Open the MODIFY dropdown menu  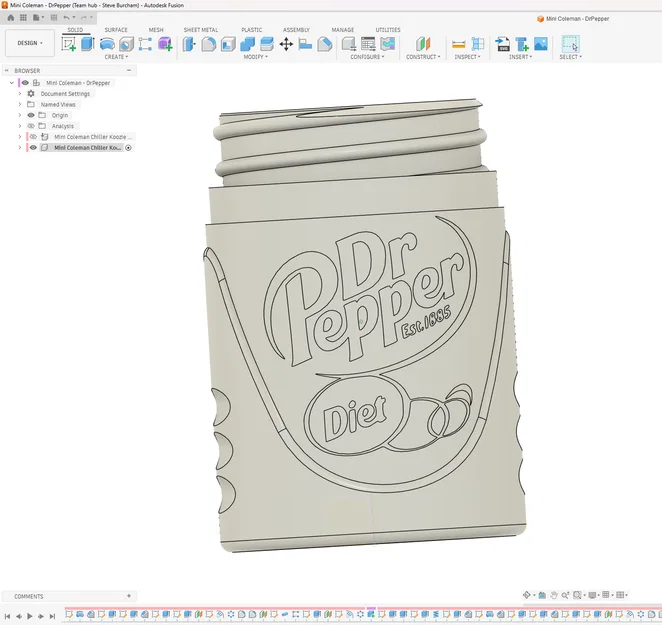coord(255,57)
